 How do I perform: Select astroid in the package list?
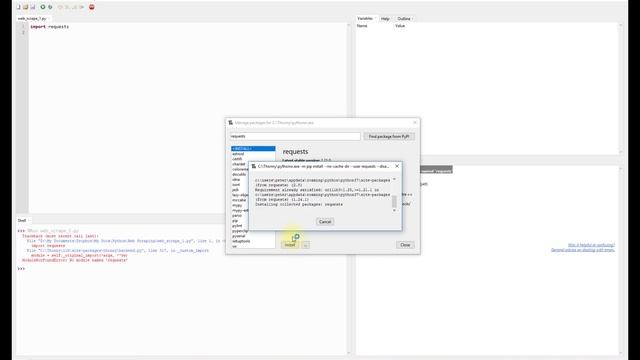coord(238,154)
